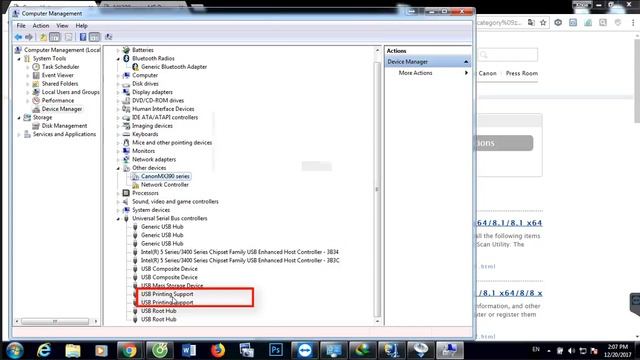Click Press Room link in Chrome page

[522, 73]
